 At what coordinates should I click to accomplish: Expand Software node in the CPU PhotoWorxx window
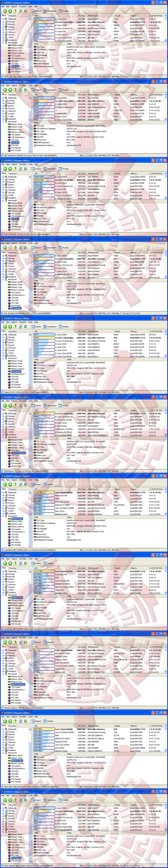click(x=3, y=427)
